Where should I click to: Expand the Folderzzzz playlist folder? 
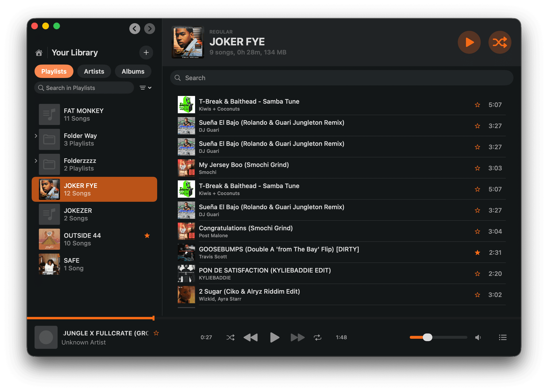[x=36, y=161]
